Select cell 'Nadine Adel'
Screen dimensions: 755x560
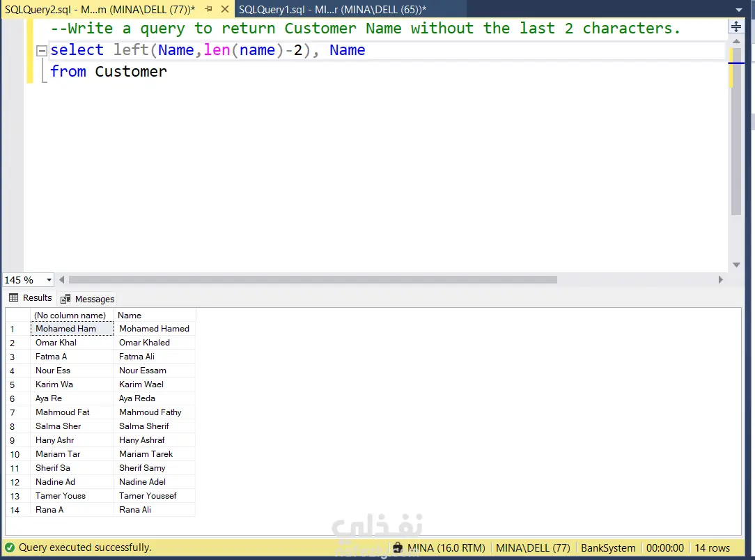155,483
